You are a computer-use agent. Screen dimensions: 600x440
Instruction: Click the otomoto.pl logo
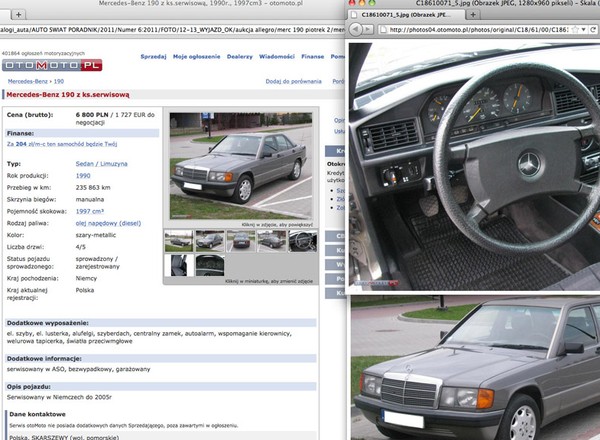coord(52,65)
